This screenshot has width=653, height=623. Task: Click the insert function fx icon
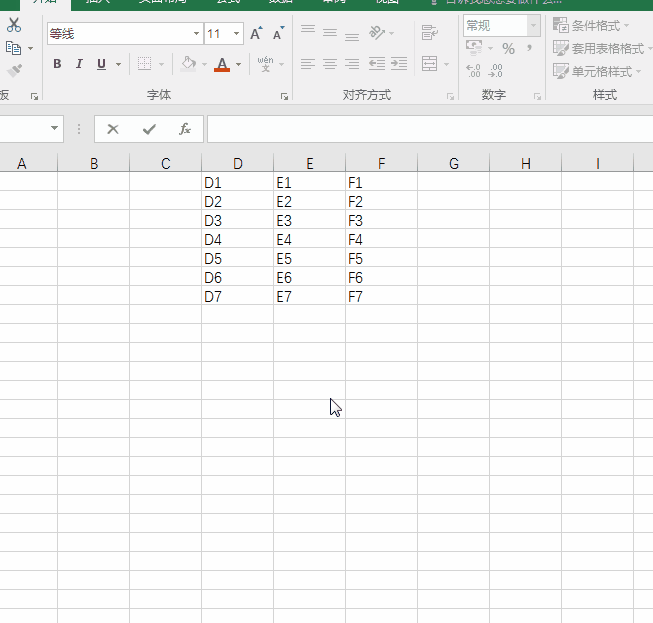(x=185, y=129)
